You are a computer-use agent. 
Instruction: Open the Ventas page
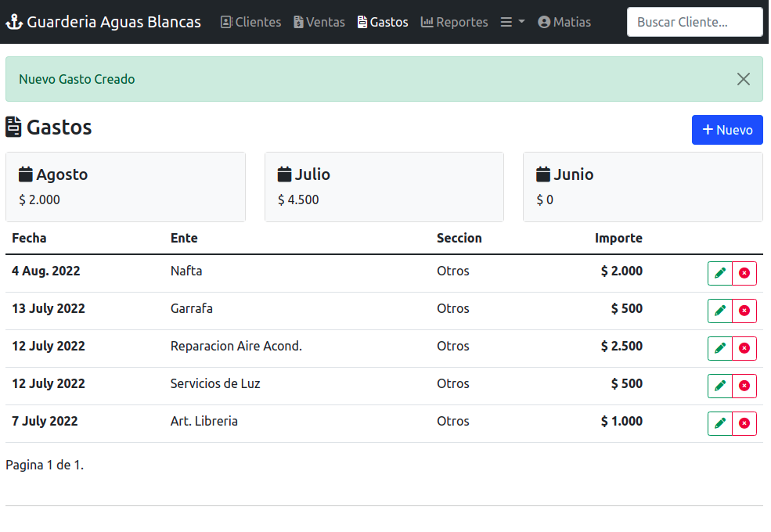click(319, 22)
